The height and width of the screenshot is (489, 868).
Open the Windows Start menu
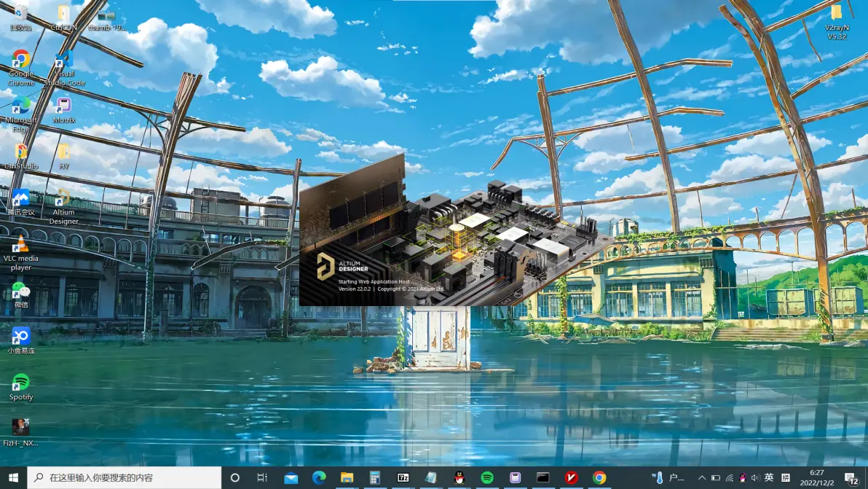13,477
